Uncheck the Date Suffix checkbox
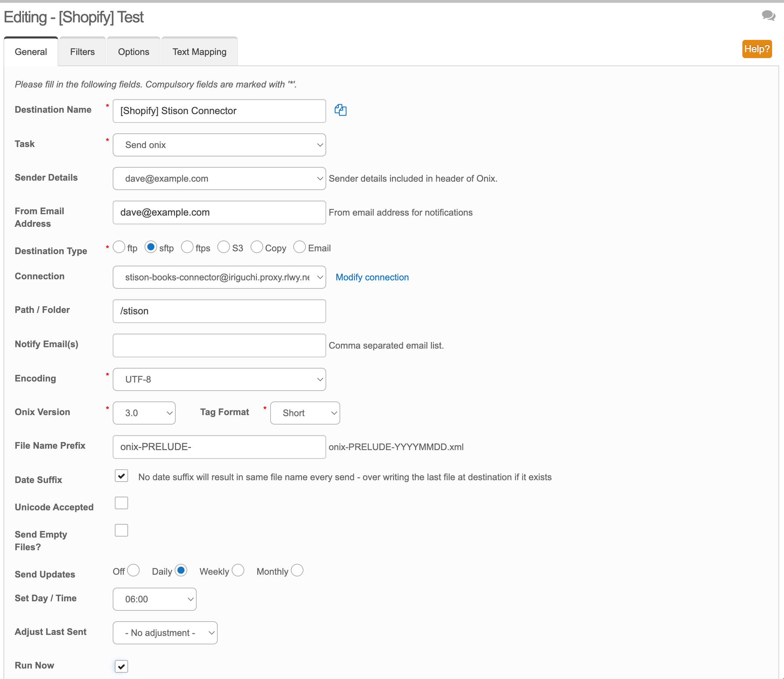 [121, 476]
